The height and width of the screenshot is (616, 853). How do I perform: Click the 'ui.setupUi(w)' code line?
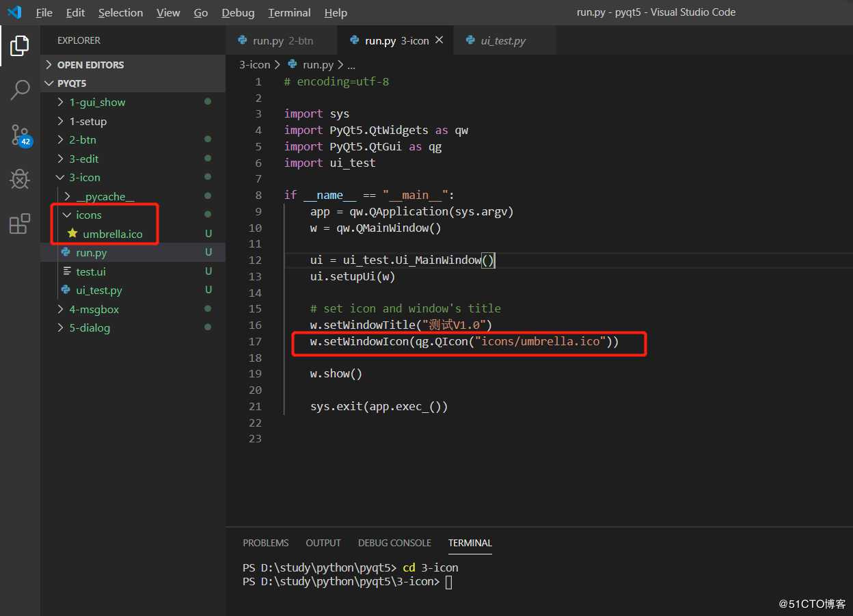353,276
